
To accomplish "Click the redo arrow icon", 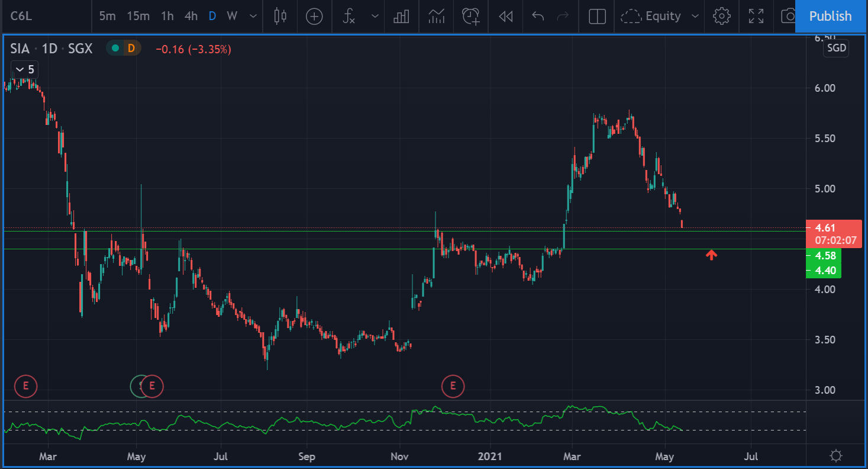I will [x=563, y=16].
